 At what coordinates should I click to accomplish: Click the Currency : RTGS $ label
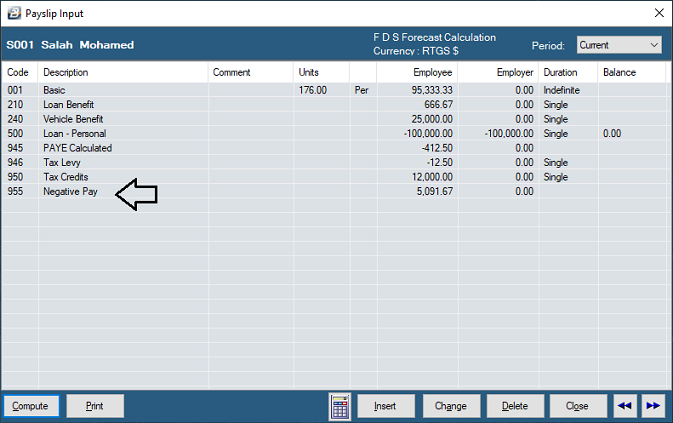[415, 51]
